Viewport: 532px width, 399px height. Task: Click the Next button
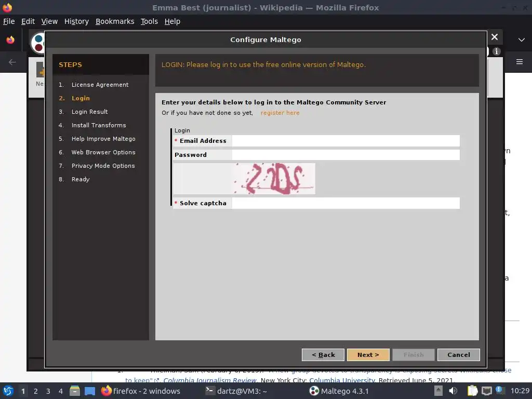(368, 354)
